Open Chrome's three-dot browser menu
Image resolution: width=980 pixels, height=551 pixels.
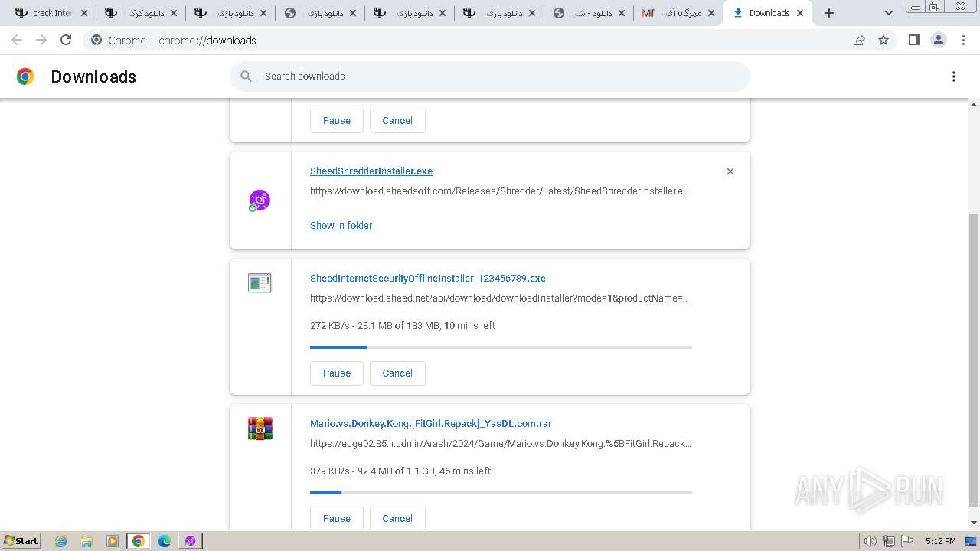[963, 40]
